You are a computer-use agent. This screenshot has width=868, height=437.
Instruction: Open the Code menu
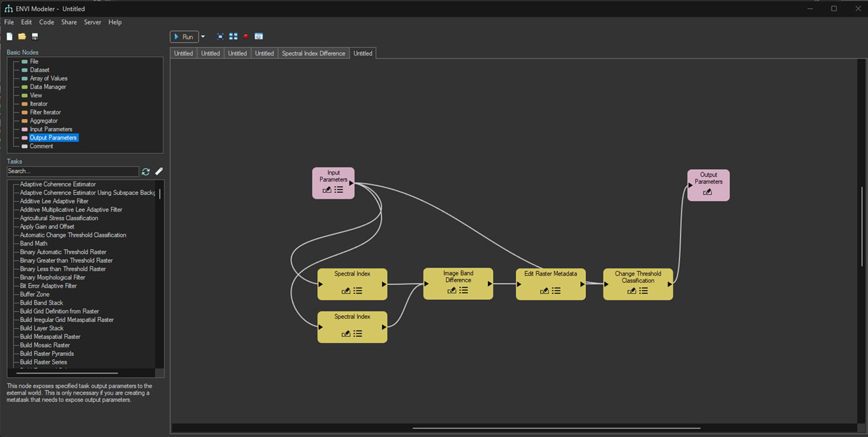pyautogui.click(x=46, y=22)
